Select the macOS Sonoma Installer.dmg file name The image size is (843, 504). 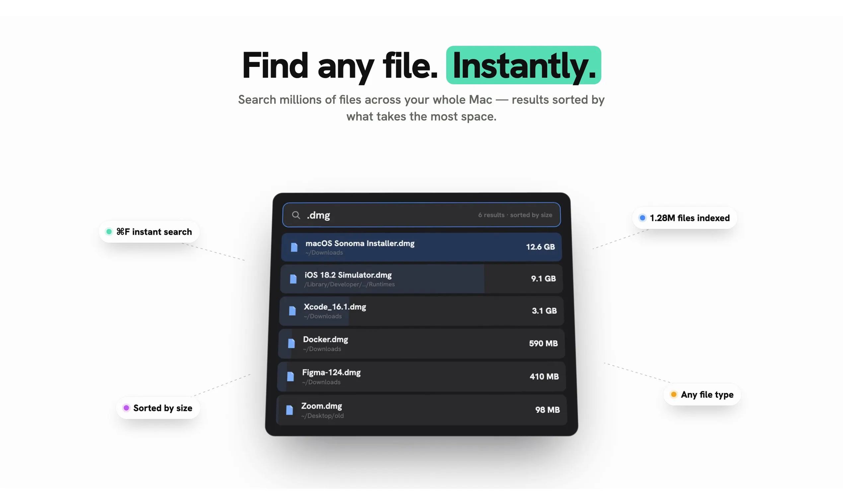pos(360,243)
